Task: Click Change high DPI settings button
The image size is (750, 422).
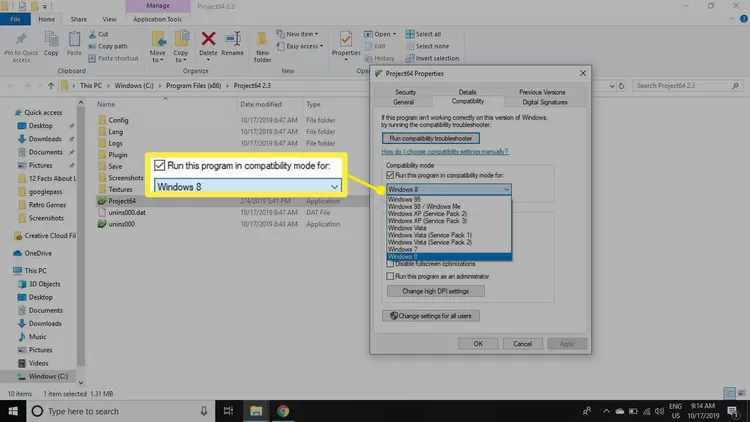Action: click(435, 291)
